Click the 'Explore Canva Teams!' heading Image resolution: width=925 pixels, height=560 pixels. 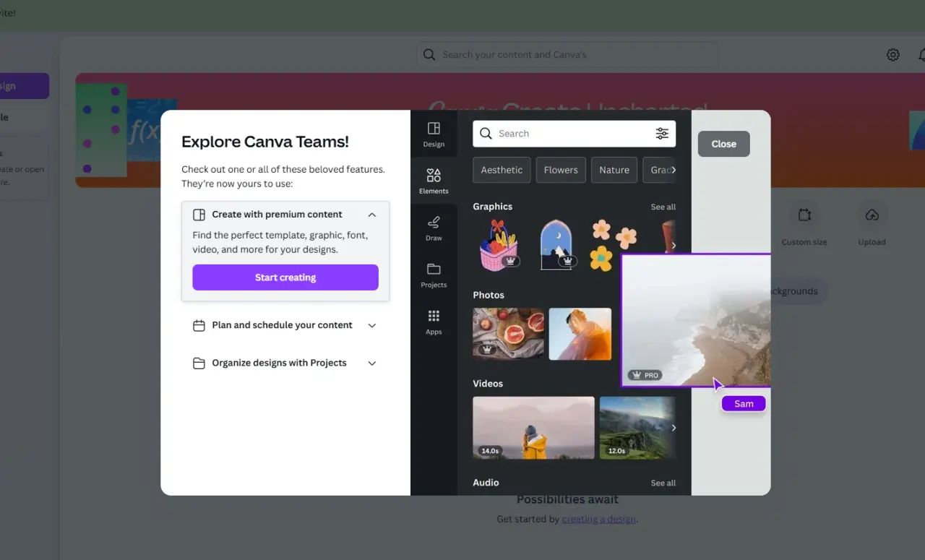[x=265, y=142]
